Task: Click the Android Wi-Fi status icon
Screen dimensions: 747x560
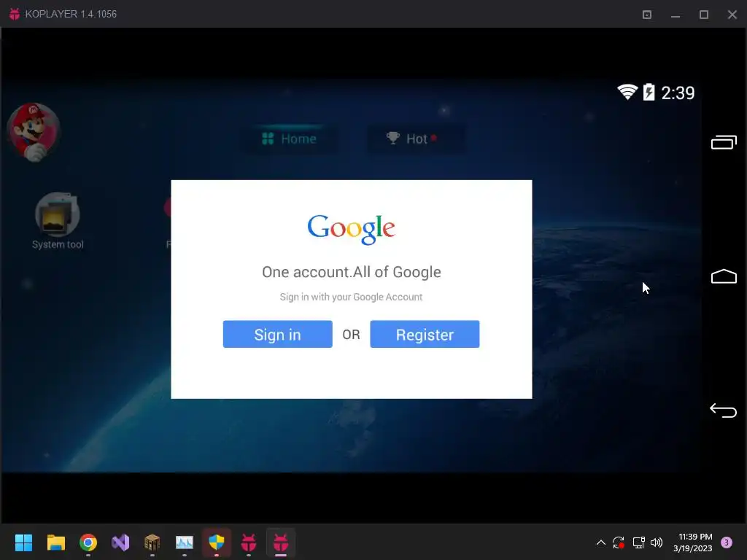Action: pos(627,92)
